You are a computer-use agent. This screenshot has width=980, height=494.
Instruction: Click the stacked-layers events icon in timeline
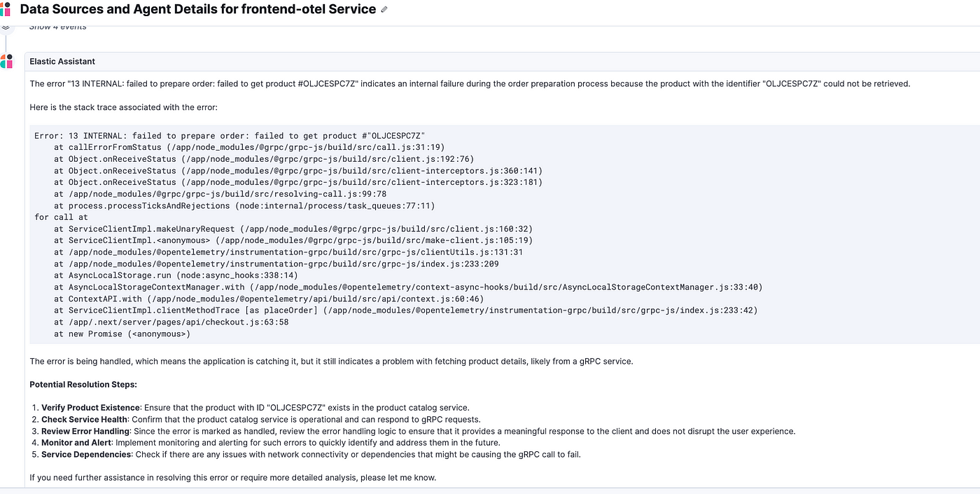pyautogui.click(x=6, y=27)
